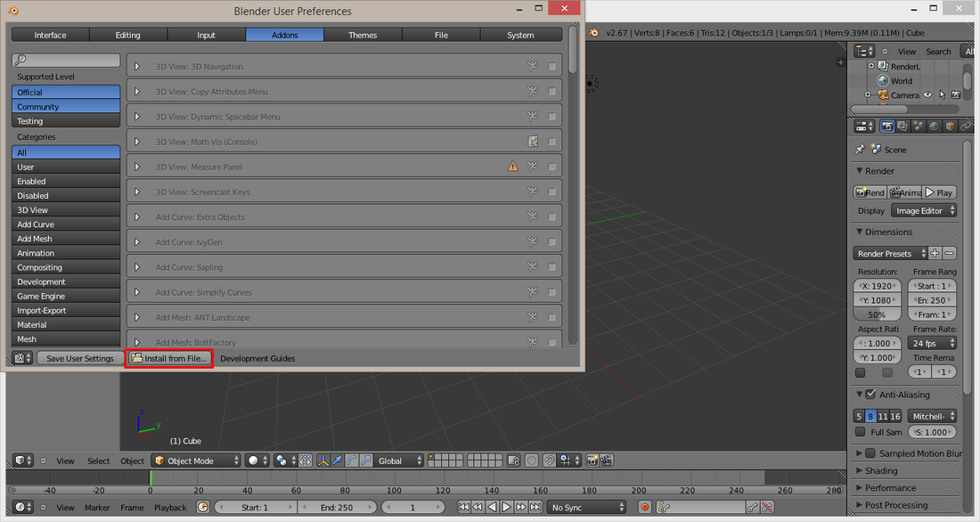
Task: Open the Object Mode dropdown
Action: coord(196,461)
